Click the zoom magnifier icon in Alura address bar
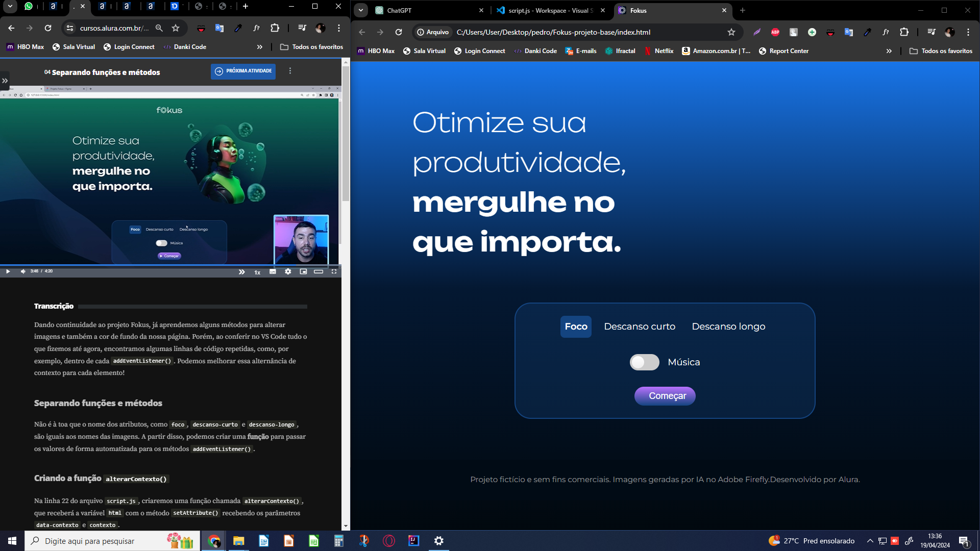 pos(159,28)
